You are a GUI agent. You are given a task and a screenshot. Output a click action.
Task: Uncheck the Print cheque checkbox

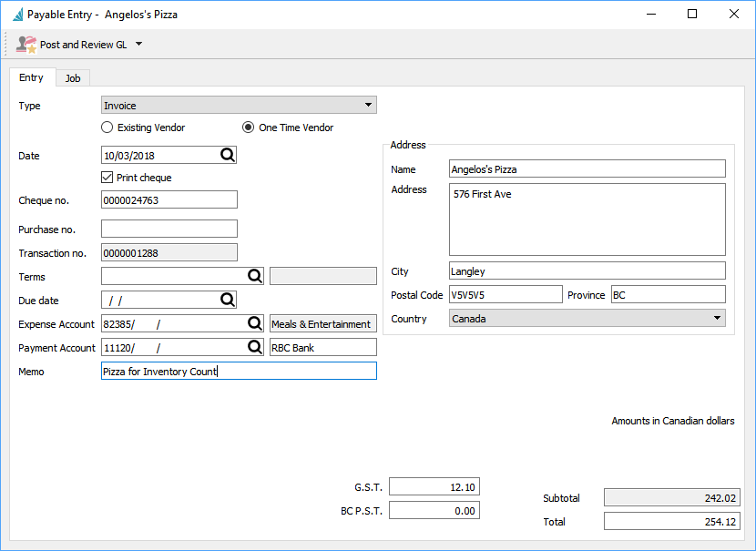[107, 178]
